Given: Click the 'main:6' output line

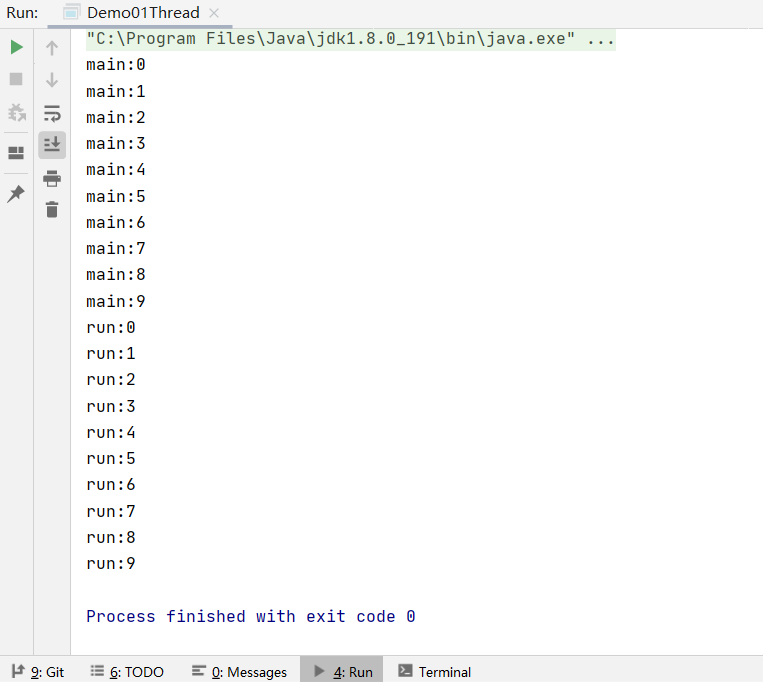Looking at the screenshot, I should tap(116, 223).
